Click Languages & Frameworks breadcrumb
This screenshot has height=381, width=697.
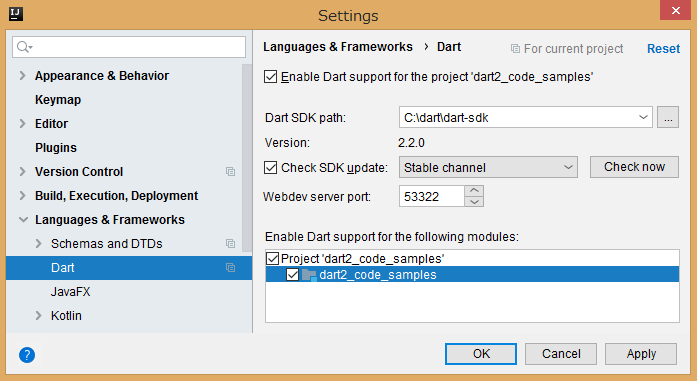338,47
